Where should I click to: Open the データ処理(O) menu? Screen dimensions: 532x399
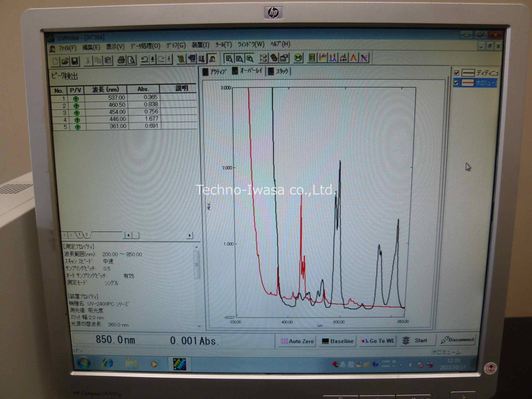[145, 46]
